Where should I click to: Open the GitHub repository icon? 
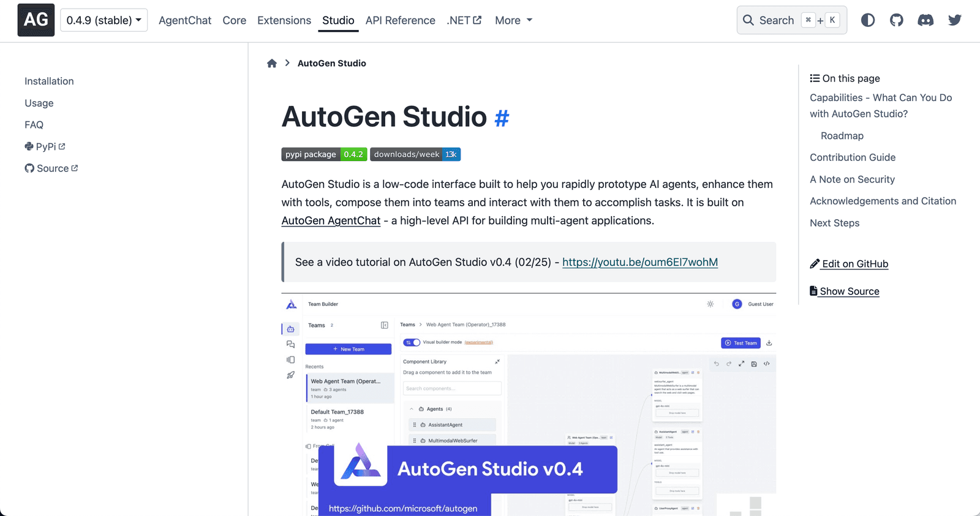pyautogui.click(x=897, y=20)
